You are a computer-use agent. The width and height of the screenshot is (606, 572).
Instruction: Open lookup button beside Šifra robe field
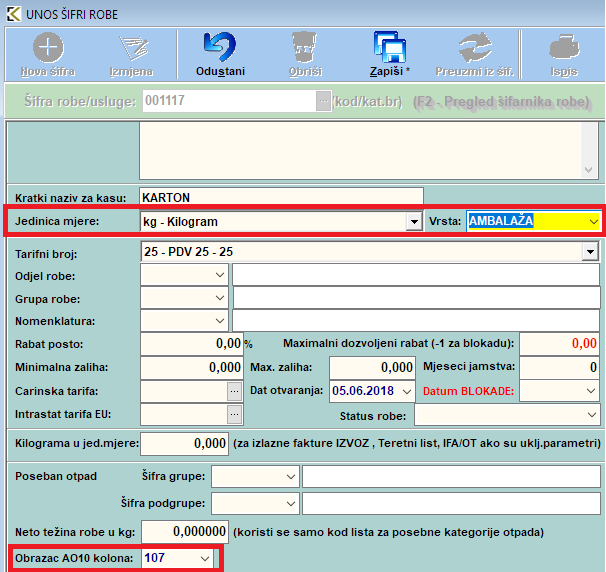[323, 101]
